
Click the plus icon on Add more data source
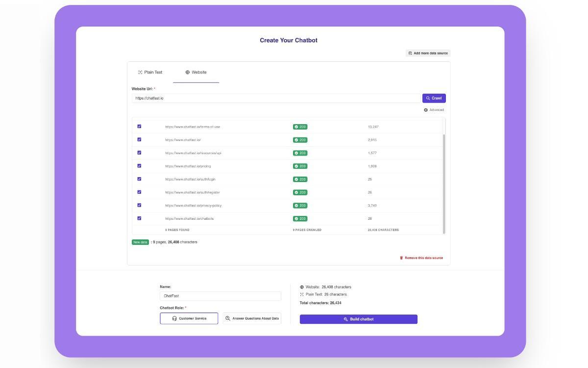tap(411, 53)
